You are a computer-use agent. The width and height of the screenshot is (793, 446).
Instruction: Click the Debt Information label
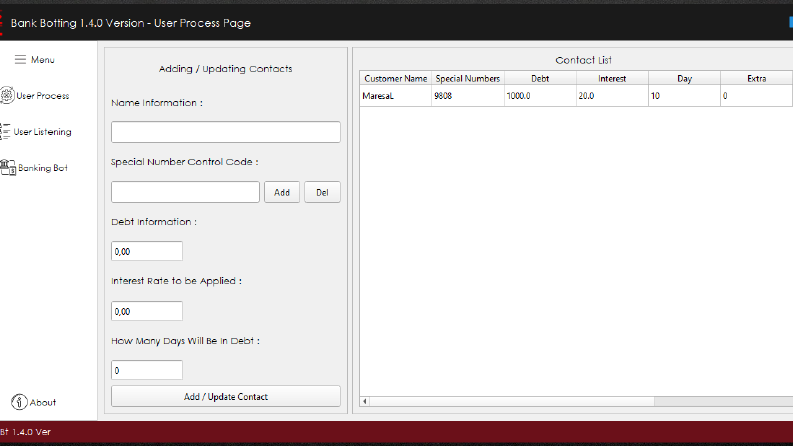[x=154, y=221]
